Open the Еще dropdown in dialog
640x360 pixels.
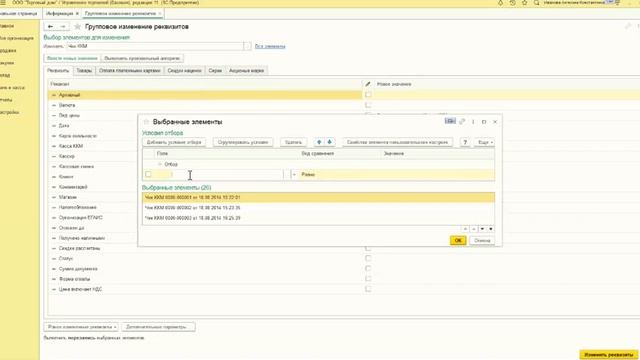[485, 142]
